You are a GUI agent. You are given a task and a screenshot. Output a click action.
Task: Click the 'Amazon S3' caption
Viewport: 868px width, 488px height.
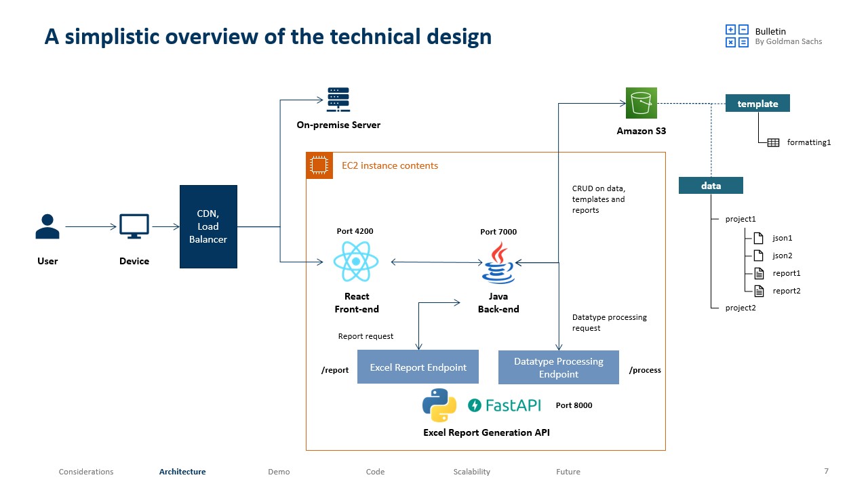[642, 131]
